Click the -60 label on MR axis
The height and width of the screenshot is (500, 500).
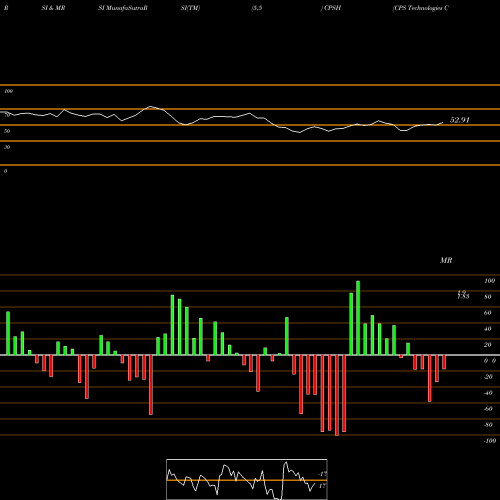(488, 409)
